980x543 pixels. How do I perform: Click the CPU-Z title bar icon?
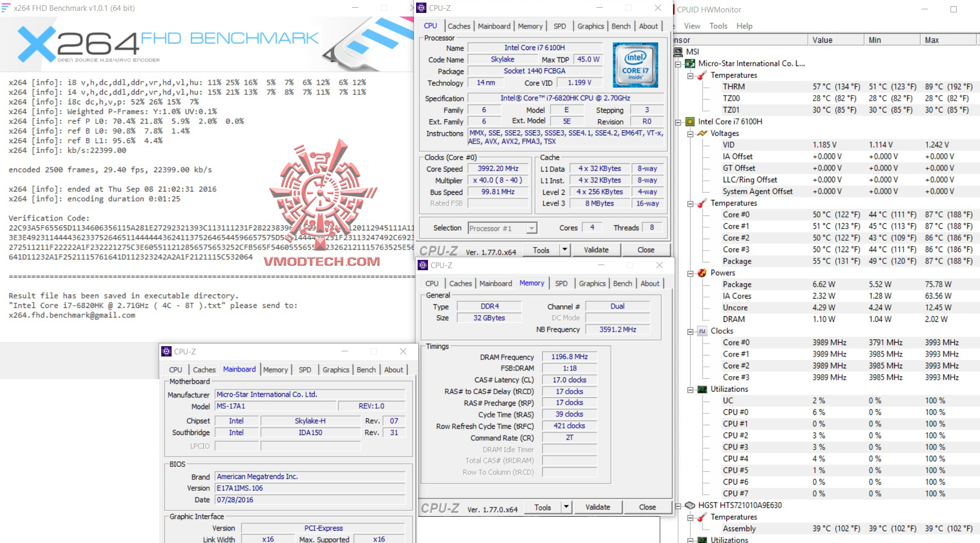pyautogui.click(x=421, y=8)
